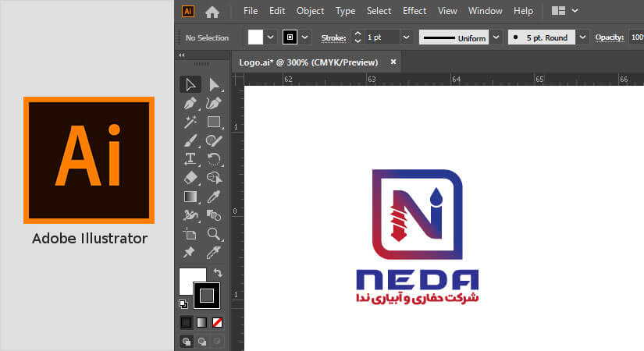Enable Draw Normal mode

(187, 341)
